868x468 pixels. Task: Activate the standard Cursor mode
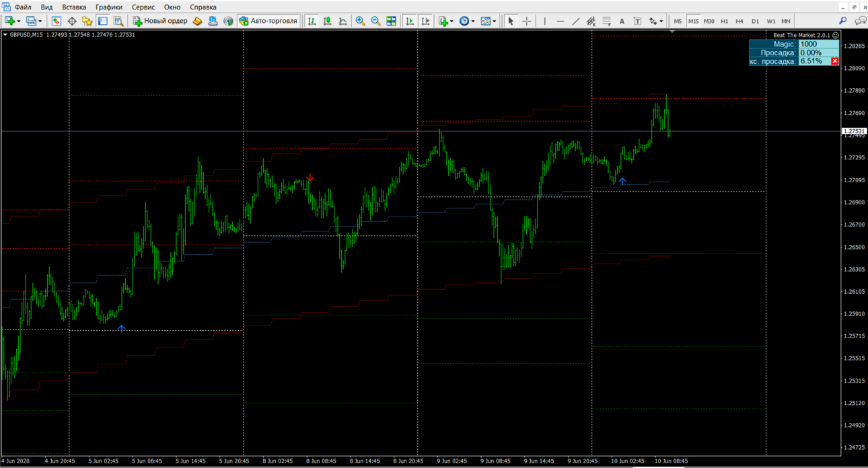point(511,21)
